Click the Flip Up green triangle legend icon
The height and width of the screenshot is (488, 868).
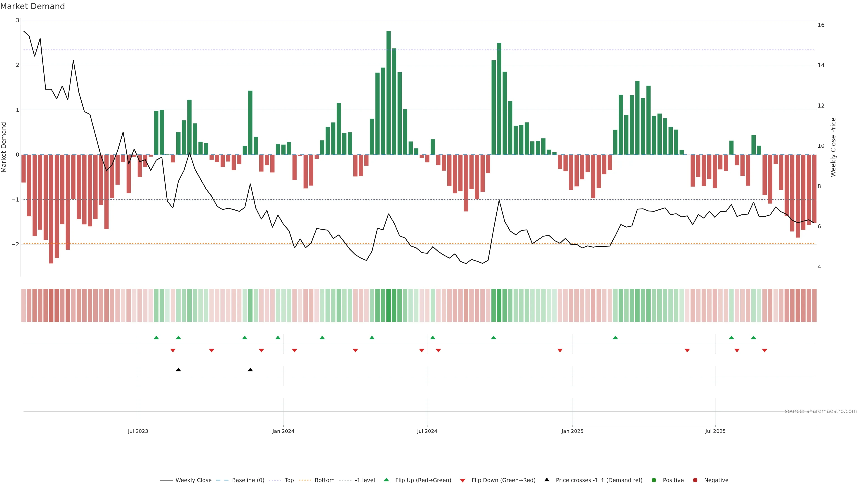pos(386,480)
